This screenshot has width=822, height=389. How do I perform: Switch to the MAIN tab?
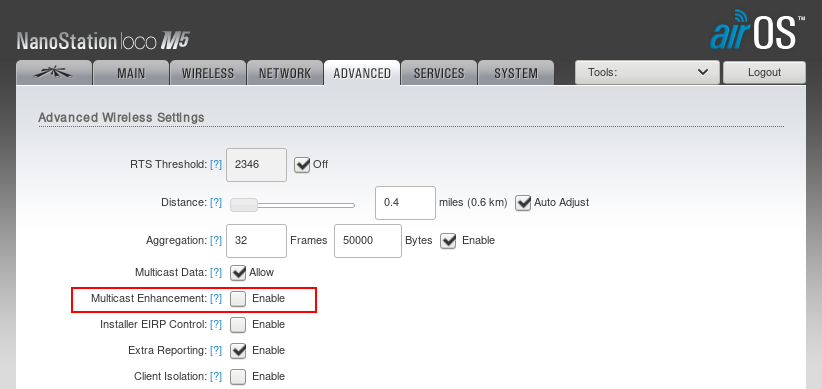pos(131,73)
